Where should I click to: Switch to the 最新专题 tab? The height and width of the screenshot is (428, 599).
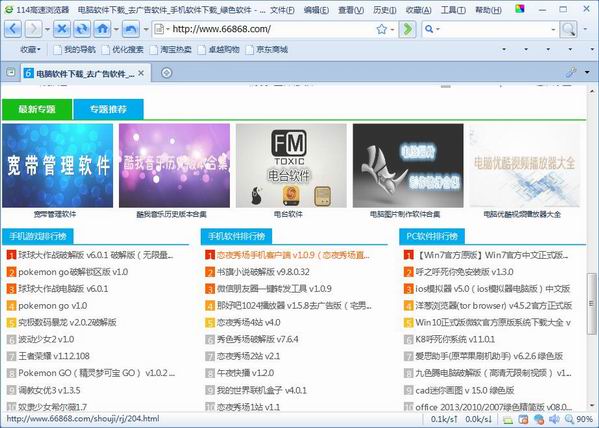pyautogui.click(x=37, y=109)
